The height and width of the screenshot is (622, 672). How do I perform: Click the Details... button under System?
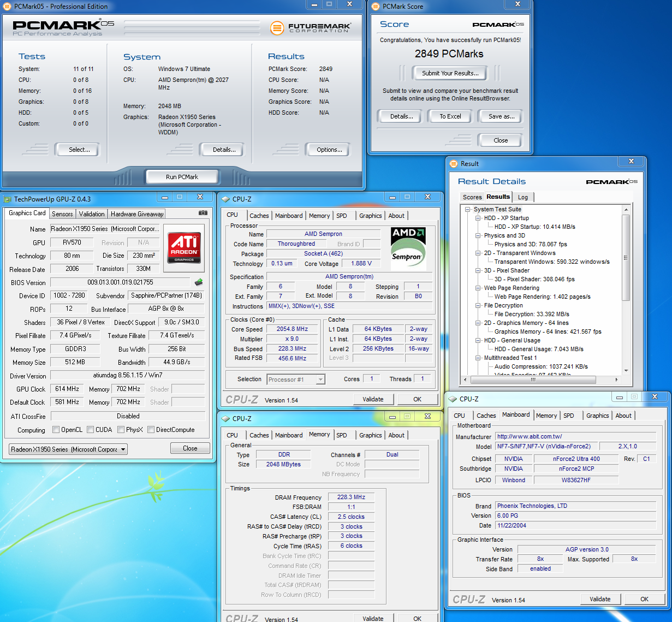(x=224, y=150)
